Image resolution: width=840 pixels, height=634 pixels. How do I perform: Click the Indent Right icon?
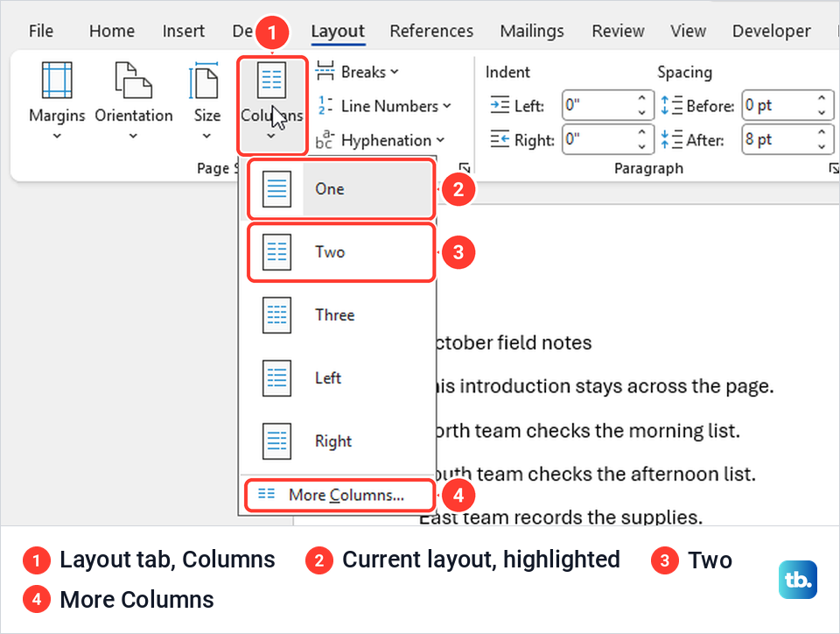coord(500,139)
